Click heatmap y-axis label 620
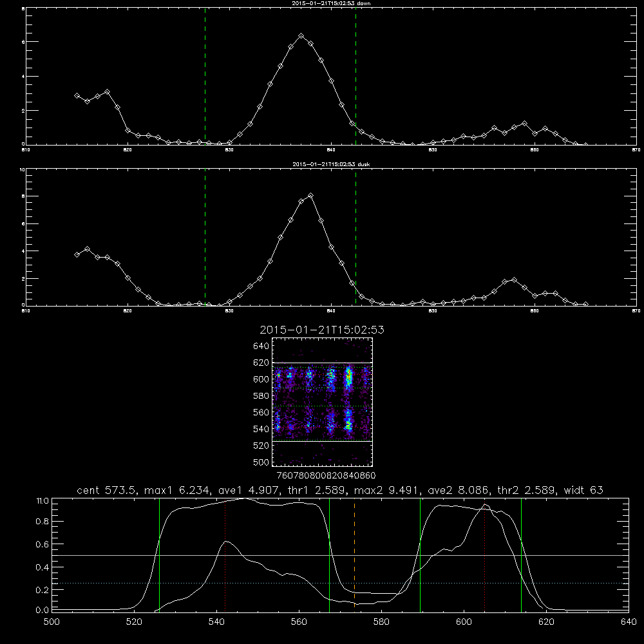The width and height of the screenshot is (644, 644). pos(261,363)
